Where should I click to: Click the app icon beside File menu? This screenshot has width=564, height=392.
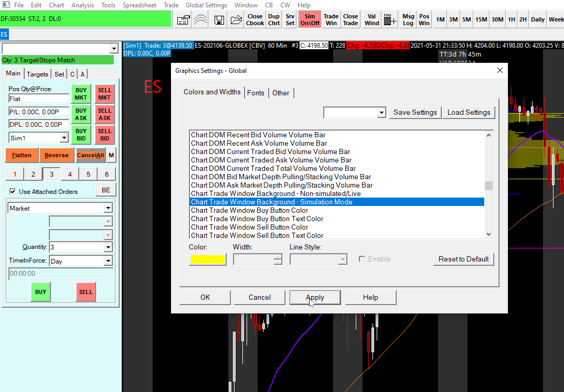click(6, 5)
